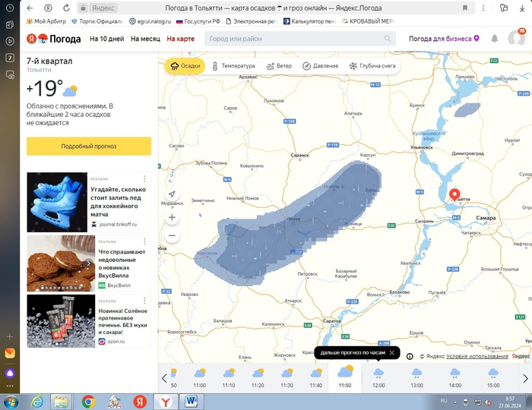Zoom out the map with minus button
This screenshot has width=532, height=410.
coord(172,235)
